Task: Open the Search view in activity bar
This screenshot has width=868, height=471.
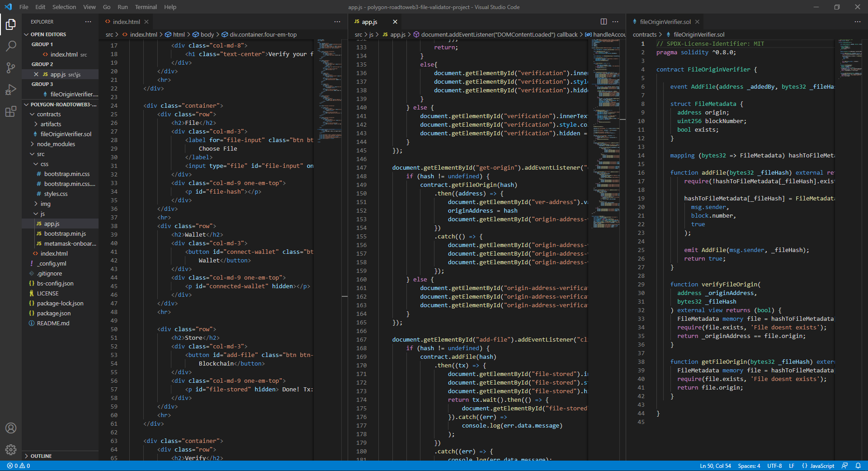Action: [x=11, y=46]
